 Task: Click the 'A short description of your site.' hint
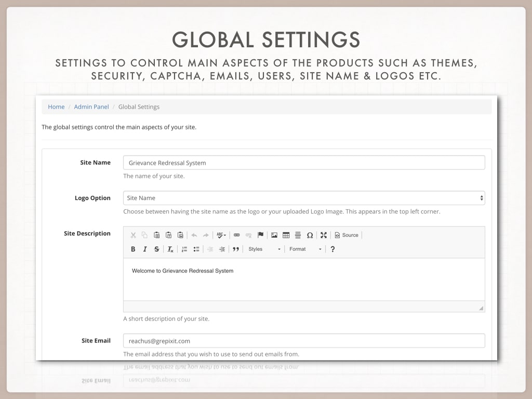[x=166, y=318]
